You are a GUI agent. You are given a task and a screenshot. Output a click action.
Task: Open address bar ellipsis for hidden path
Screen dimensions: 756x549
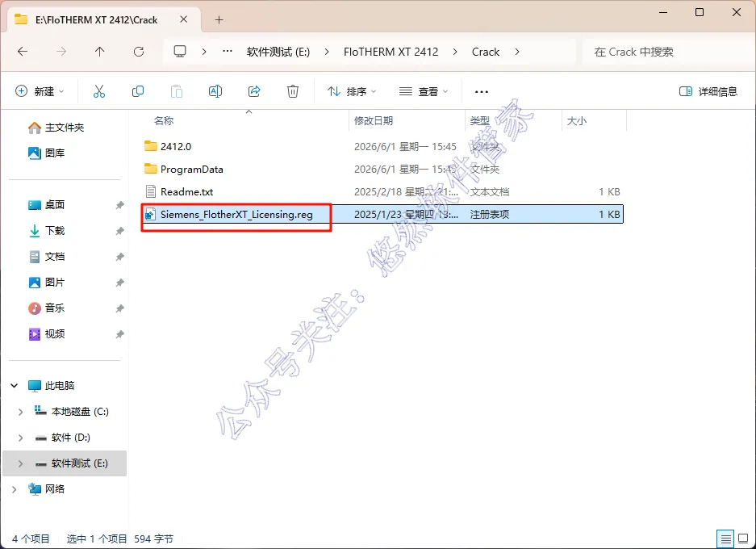click(228, 52)
